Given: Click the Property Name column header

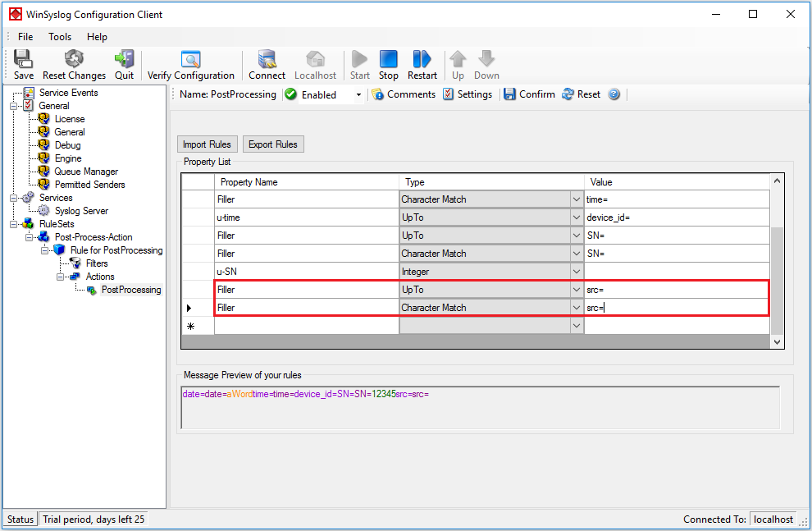Looking at the screenshot, I should pos(307,182).
